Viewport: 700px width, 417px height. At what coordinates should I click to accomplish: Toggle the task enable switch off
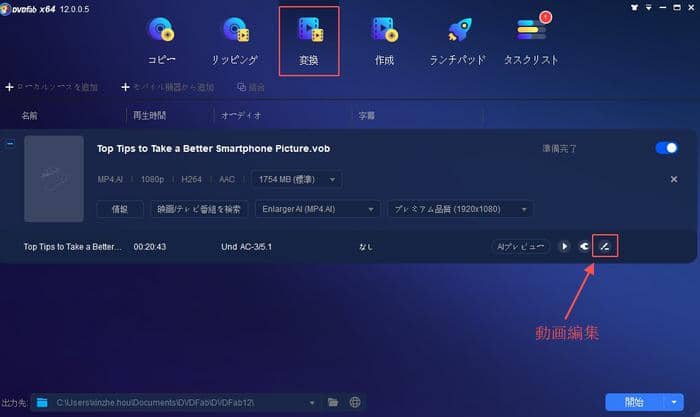pyautogui.click(x=667, y=148)
